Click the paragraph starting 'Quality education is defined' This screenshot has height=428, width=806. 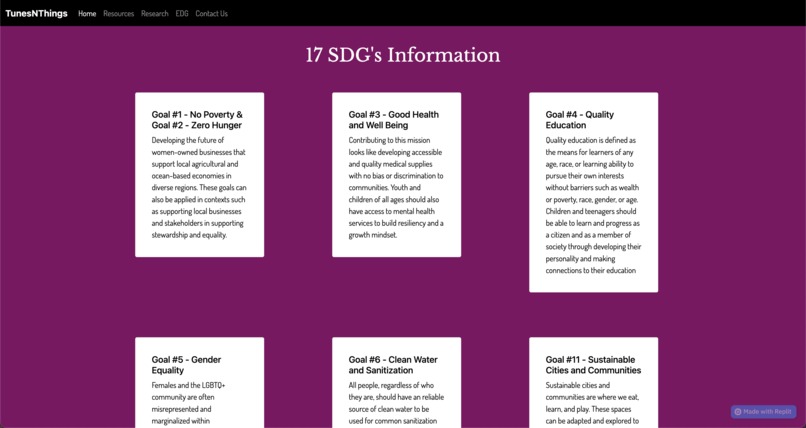(593, 205)
